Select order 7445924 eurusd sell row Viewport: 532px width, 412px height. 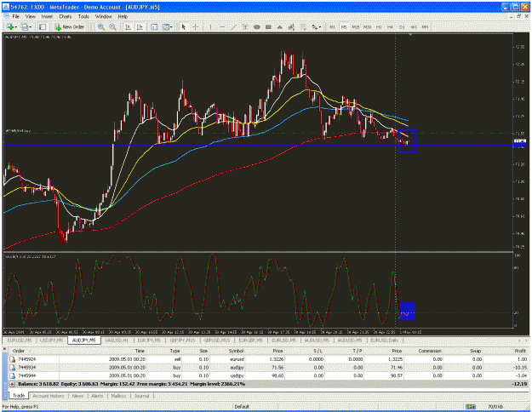pyautogui.click(x=269, y=359)
